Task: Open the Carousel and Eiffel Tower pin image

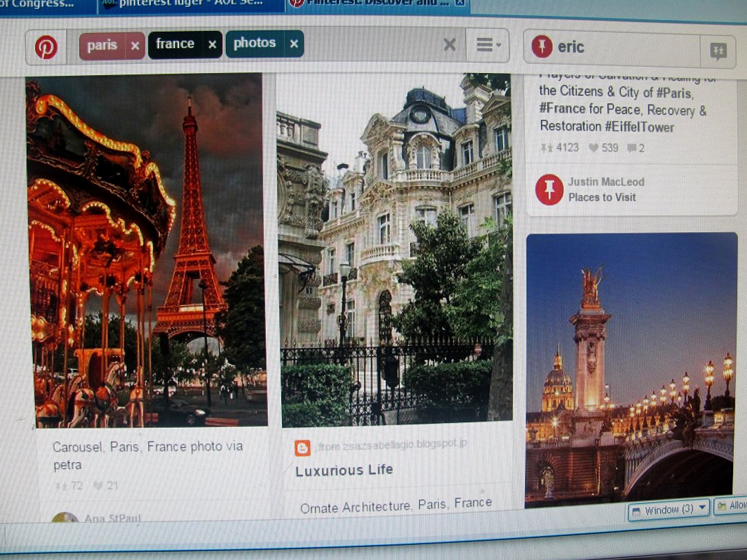Action: click(x=147, y=251)
